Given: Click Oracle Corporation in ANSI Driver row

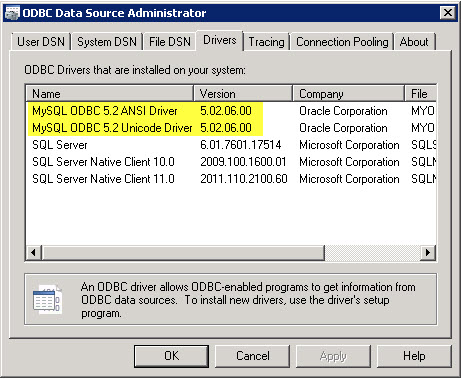Looking at the screenshot, I should pyautogui.click(x=343, y=111).
